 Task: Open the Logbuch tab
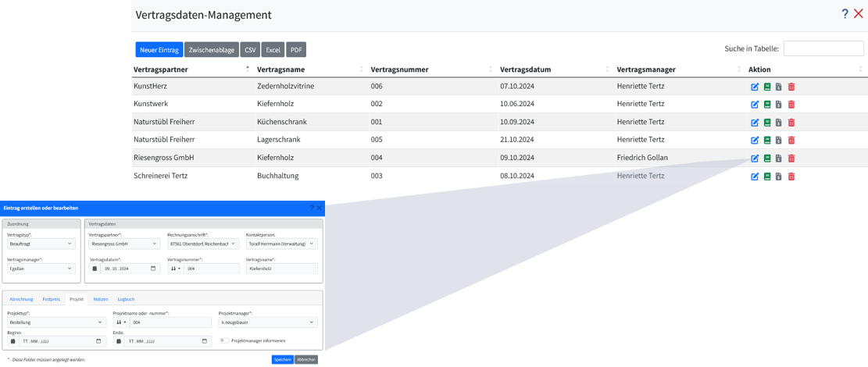(x=127, y=299)
